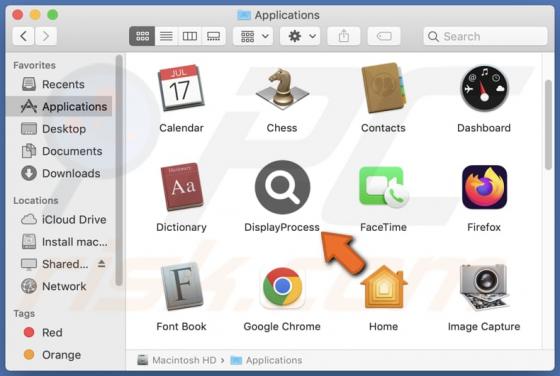This screenshot has height=376, width=560.
Task: Open Network in the sidebar
Action: point(59,286)
